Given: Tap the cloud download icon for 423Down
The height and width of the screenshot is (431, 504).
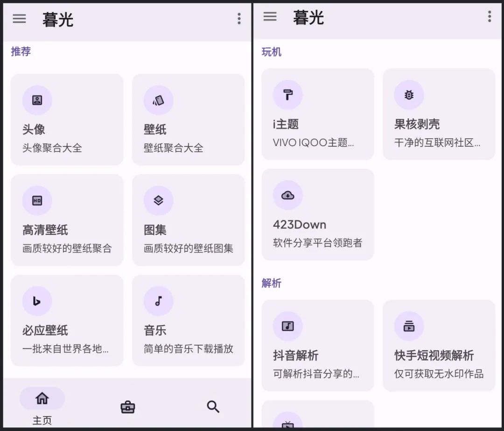Looking at the screenshot, I should point(287,195).
